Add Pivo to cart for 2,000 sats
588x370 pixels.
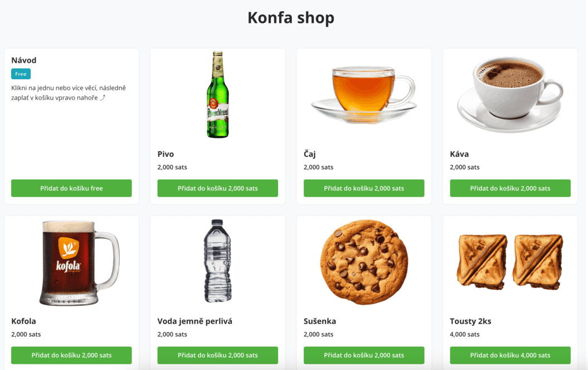point(217,189)
